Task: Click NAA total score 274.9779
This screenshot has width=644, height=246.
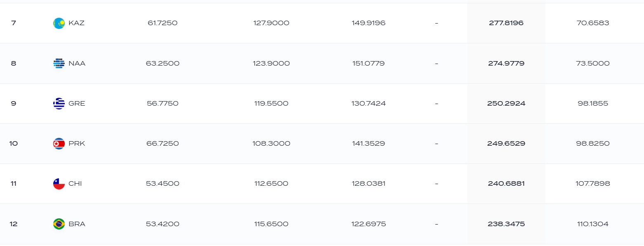Action: click(506, 64)
